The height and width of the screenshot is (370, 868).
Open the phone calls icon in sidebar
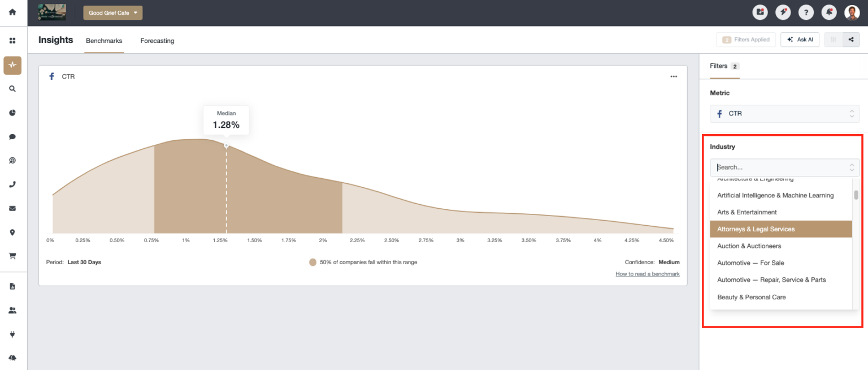12,184
